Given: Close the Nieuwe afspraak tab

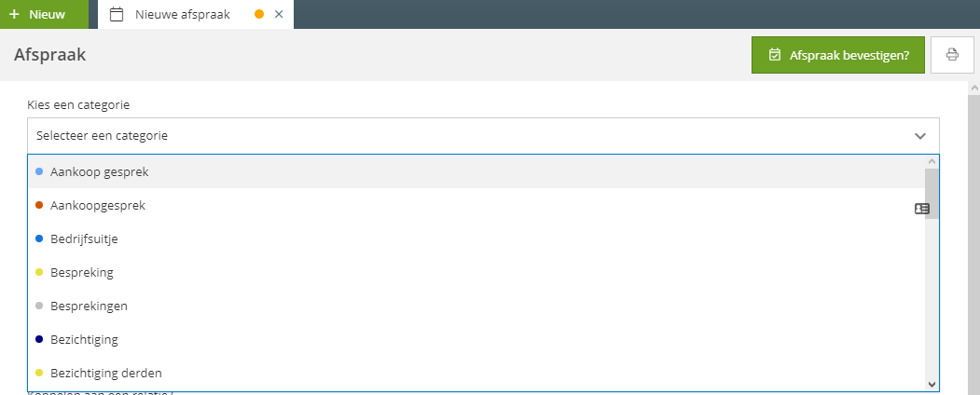Looking at the screenshot, I should 279,14.
